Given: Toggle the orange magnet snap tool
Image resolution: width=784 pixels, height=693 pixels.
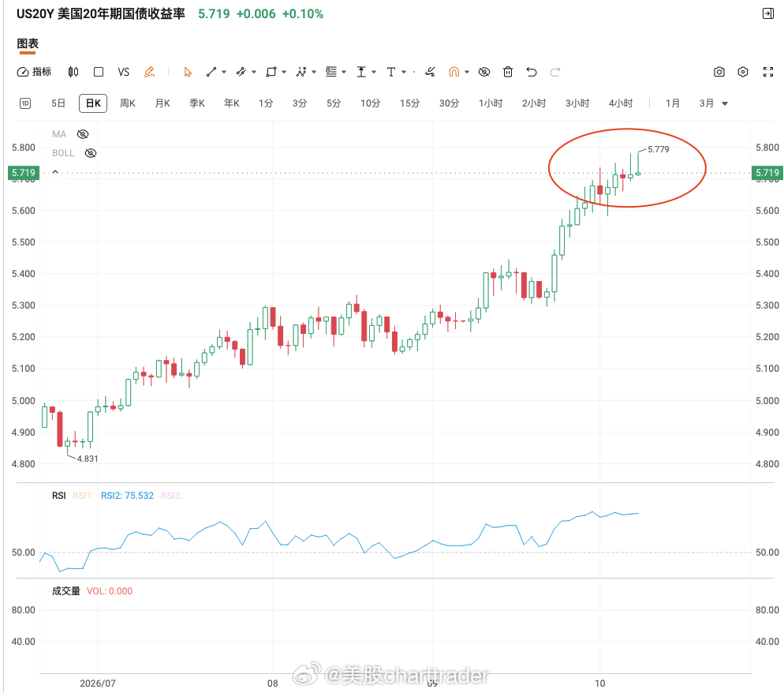Looking at the screenshot, I should 454,72.
